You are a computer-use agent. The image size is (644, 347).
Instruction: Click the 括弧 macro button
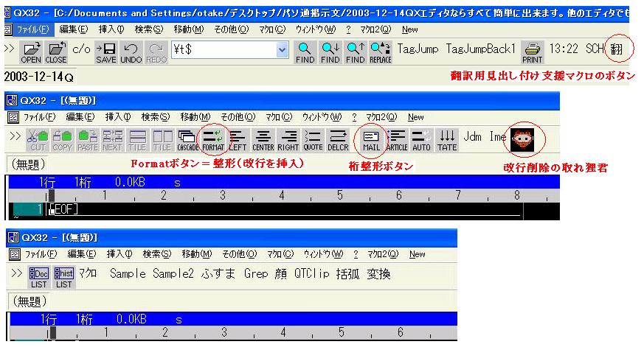[347, 273]
